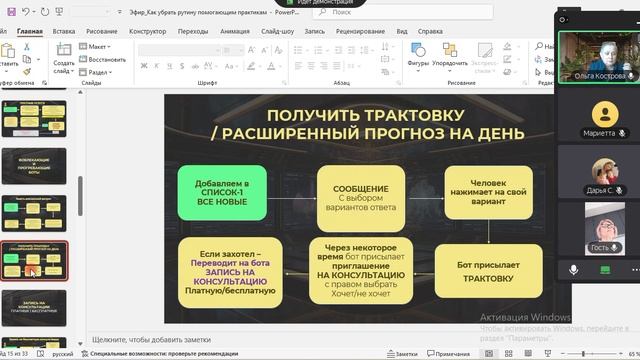Reset slide layout with Восстановить

102,59
